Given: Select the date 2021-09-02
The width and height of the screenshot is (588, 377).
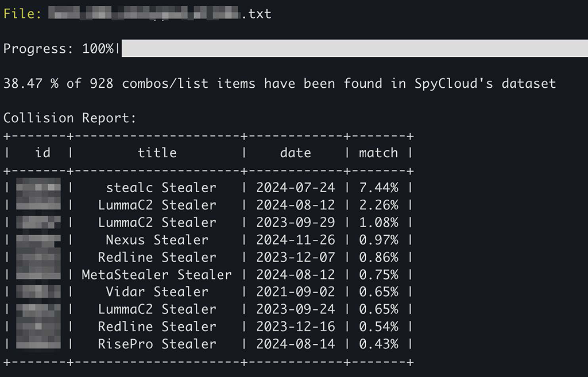Looking at the screenshot, I should (295, 292).
